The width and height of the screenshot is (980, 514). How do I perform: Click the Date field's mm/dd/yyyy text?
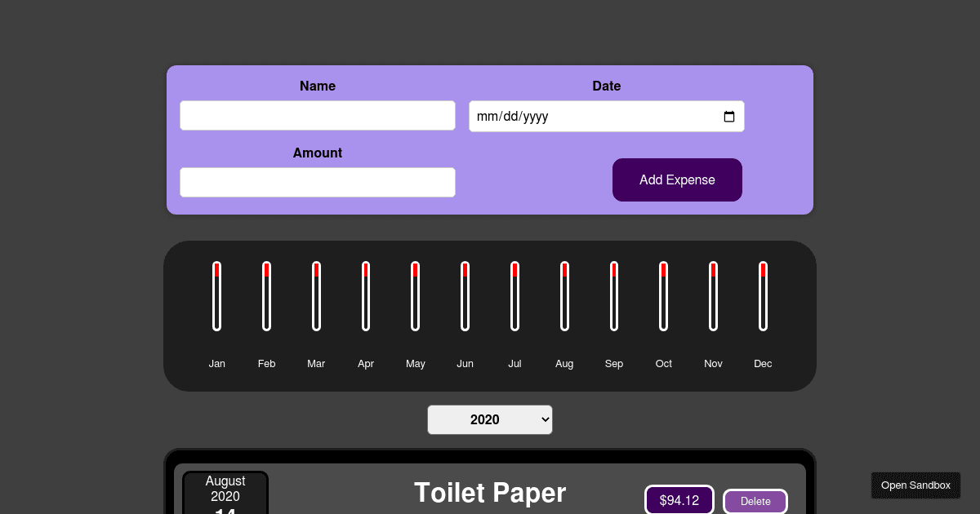tap(513, 117)
